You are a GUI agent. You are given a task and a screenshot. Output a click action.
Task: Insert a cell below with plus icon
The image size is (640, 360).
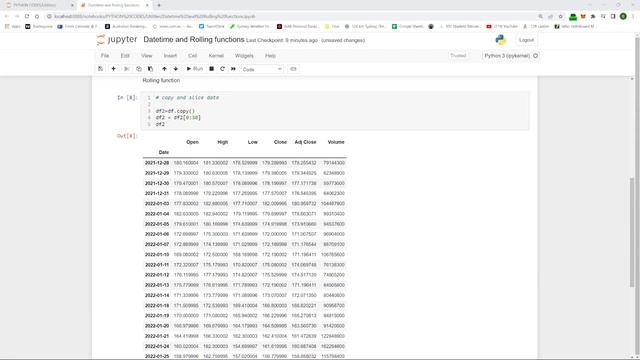(113, 69)
